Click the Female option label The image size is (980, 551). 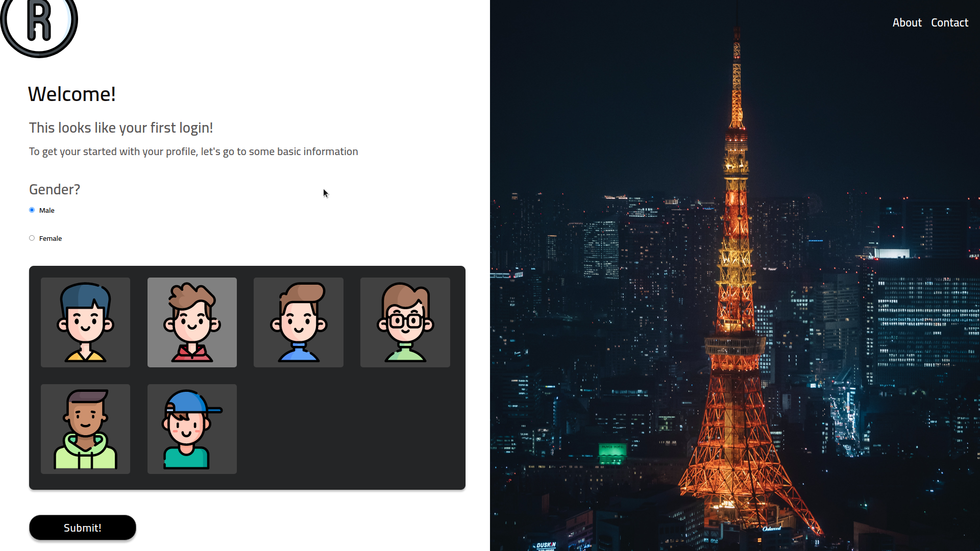(51, 239)
